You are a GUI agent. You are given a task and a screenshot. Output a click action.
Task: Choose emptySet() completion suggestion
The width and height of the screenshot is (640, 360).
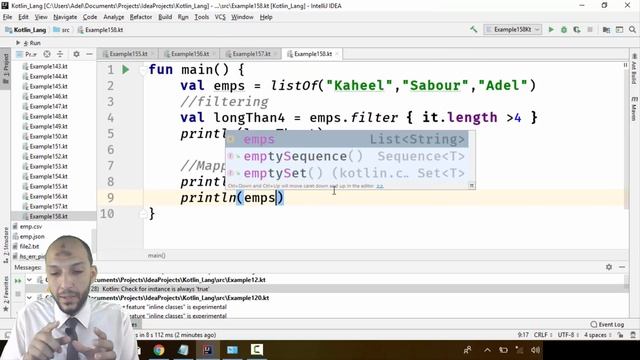pyautogui.click(x=347, y=173)
